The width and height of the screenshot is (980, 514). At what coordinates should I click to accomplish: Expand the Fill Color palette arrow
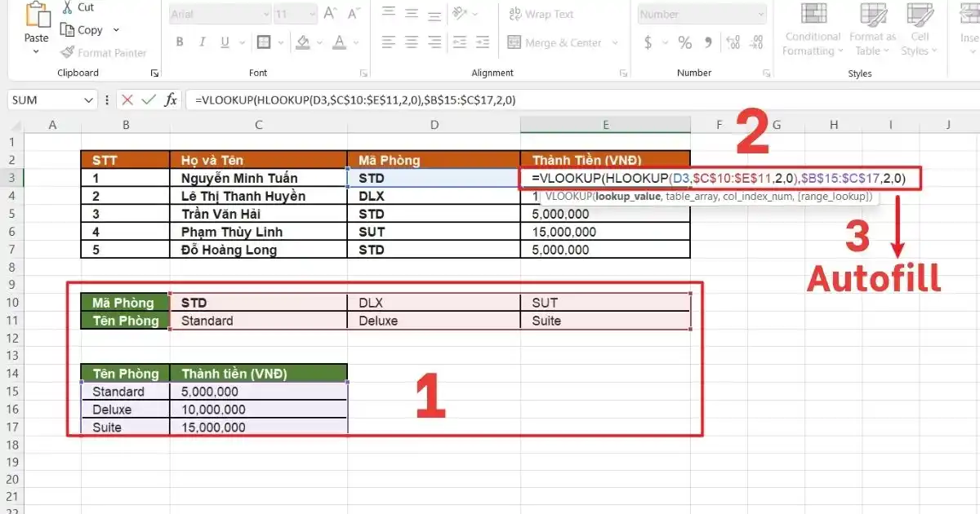pyautogui.click(x=320, y=43)
